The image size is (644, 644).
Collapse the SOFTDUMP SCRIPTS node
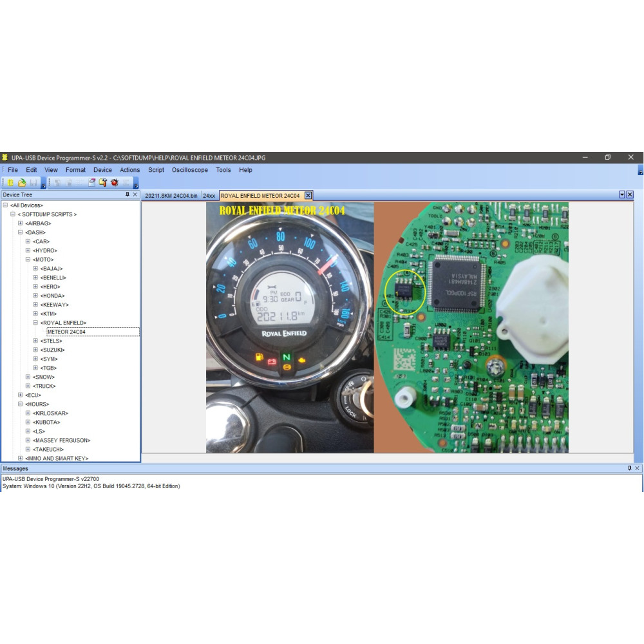coord(13,214)
